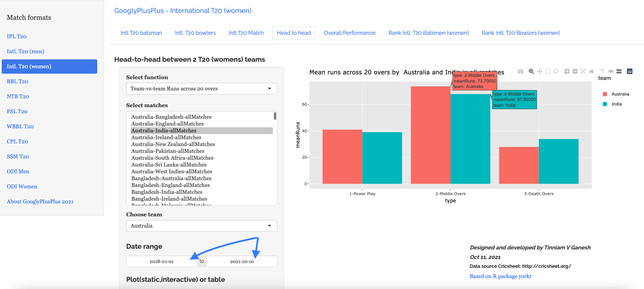Select the Zoom magnifier tool in chart toolbar
Screen dimensions: 644x289
[x=531, y=71]
